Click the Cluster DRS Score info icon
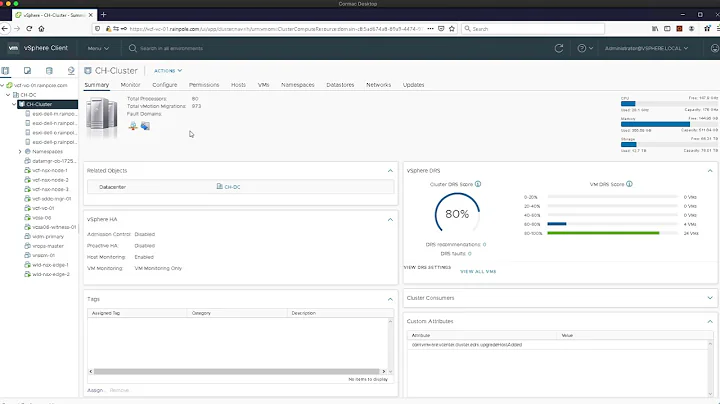Viewport: 720px width, 404px height. coord(478,184)
